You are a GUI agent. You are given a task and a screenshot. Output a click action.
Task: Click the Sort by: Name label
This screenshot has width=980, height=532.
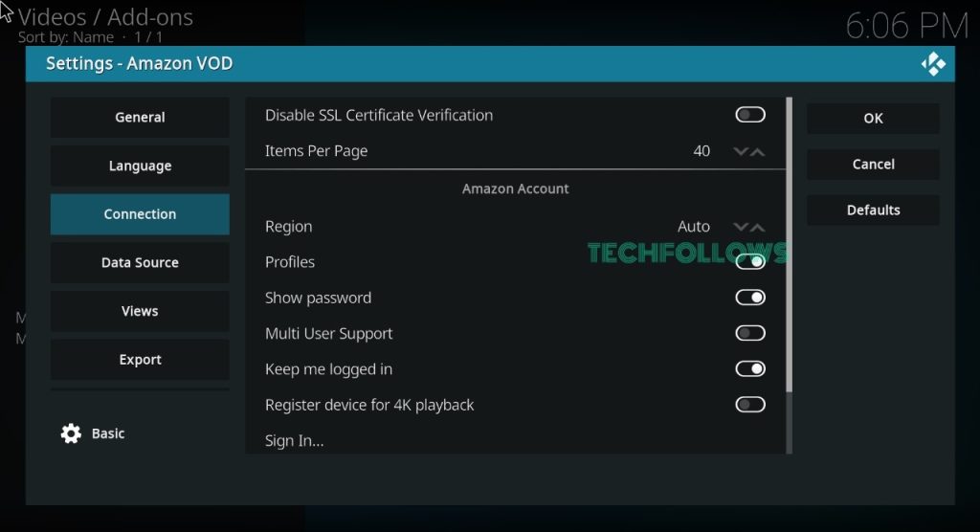pyautogui.click(x=66, y=37)
